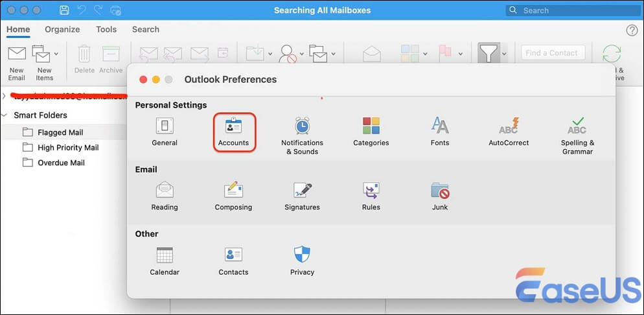The image size is (644, 315).
Task: Open Accounts preferences
Action: [x=234, y=132]
